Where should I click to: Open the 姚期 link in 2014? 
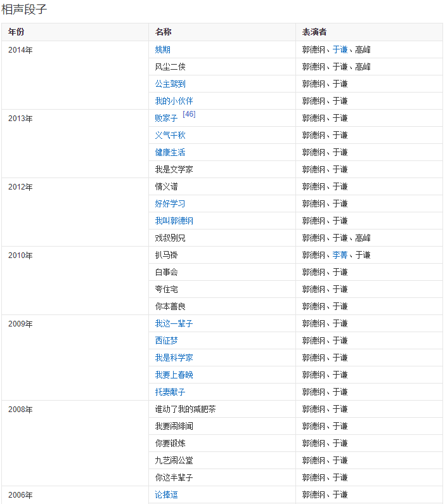(x=162, y=49)
